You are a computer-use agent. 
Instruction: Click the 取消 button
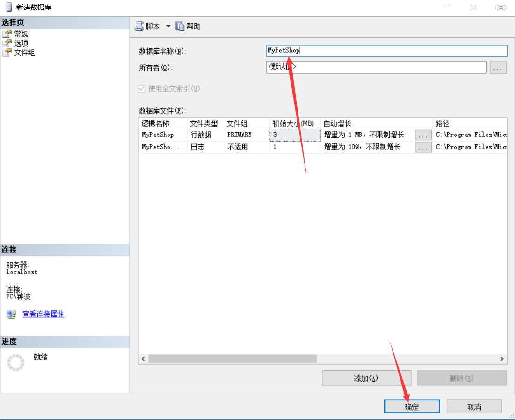474,406
